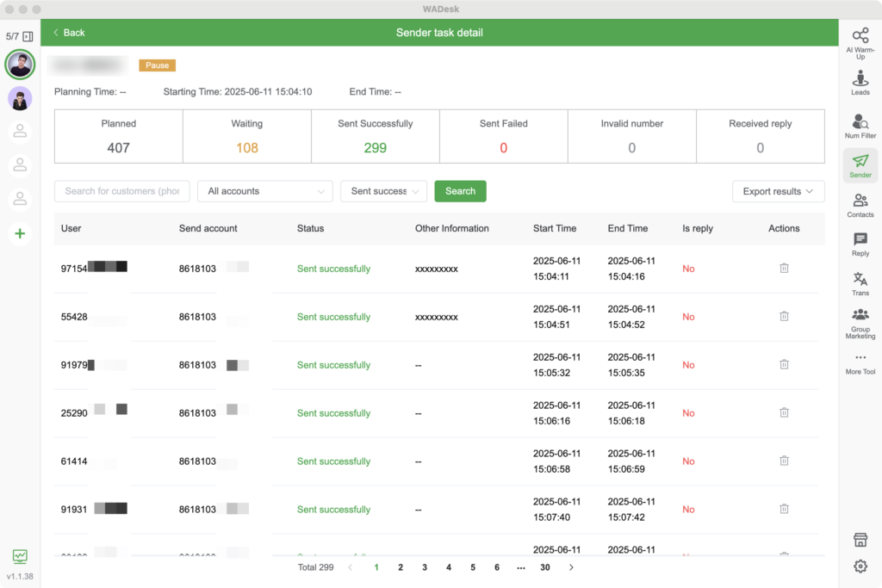Open the Trans translation tool

pos(860,283)
